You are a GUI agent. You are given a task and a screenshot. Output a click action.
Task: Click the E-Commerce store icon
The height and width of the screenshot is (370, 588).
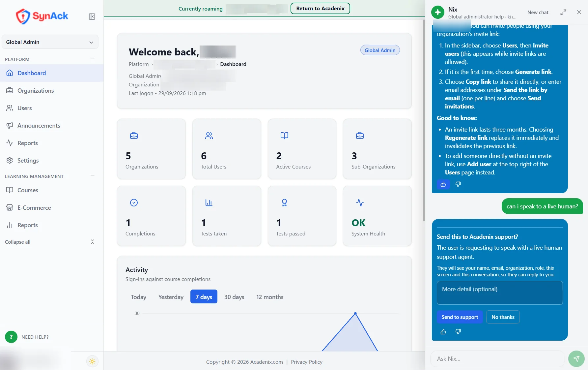10,207
